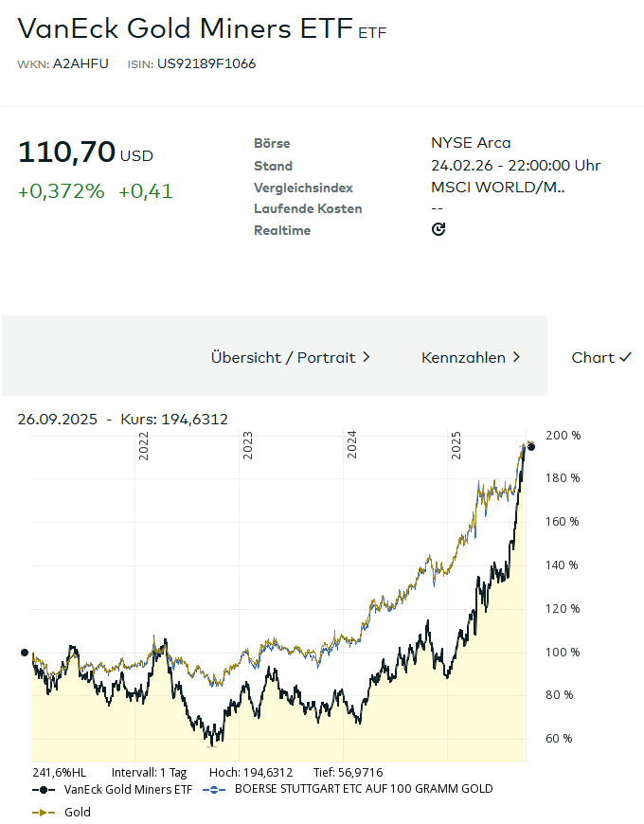Click the checkmark beside Chart
The width and height of the screenshot is (644, 824).
[x=625, y=357]
